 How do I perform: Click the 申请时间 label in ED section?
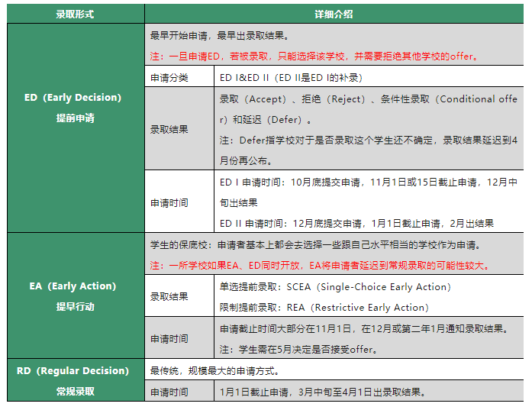point(169,202)
